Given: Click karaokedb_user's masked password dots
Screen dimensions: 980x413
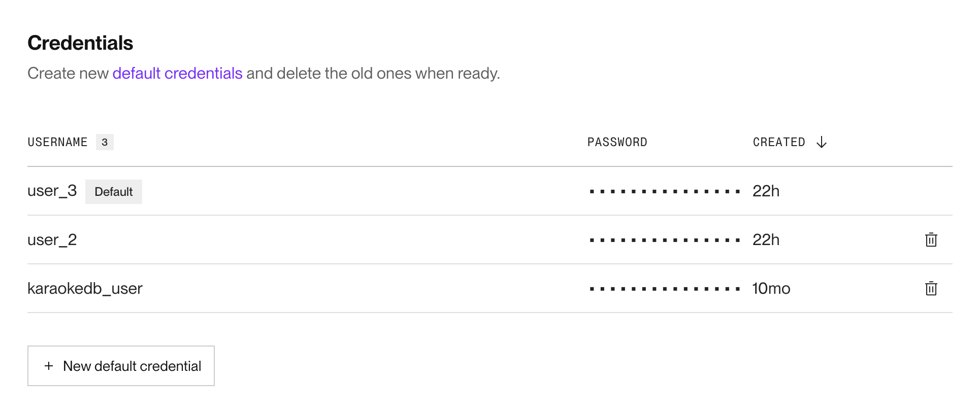Looking at the screenshot, I should point(664,288).
